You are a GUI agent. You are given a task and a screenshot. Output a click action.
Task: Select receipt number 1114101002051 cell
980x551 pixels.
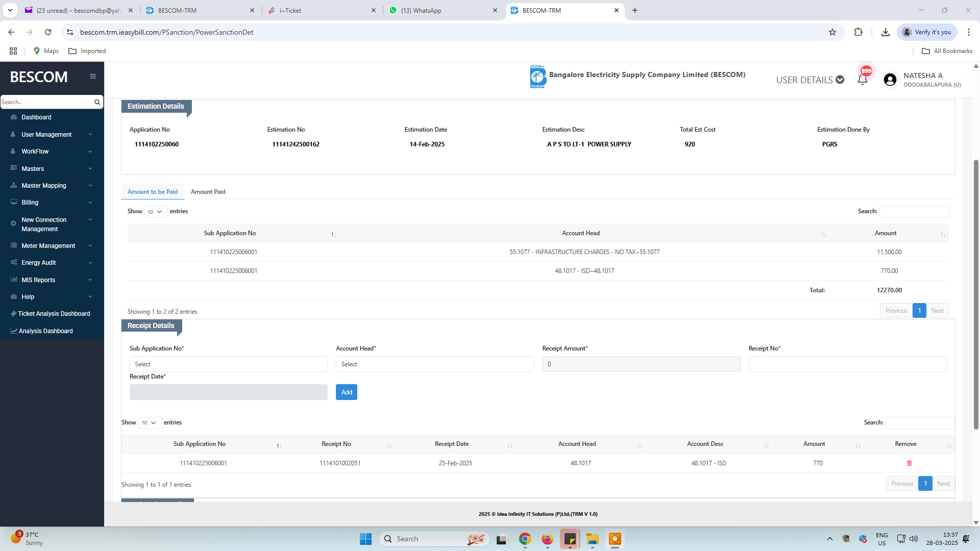pos(340,463)
